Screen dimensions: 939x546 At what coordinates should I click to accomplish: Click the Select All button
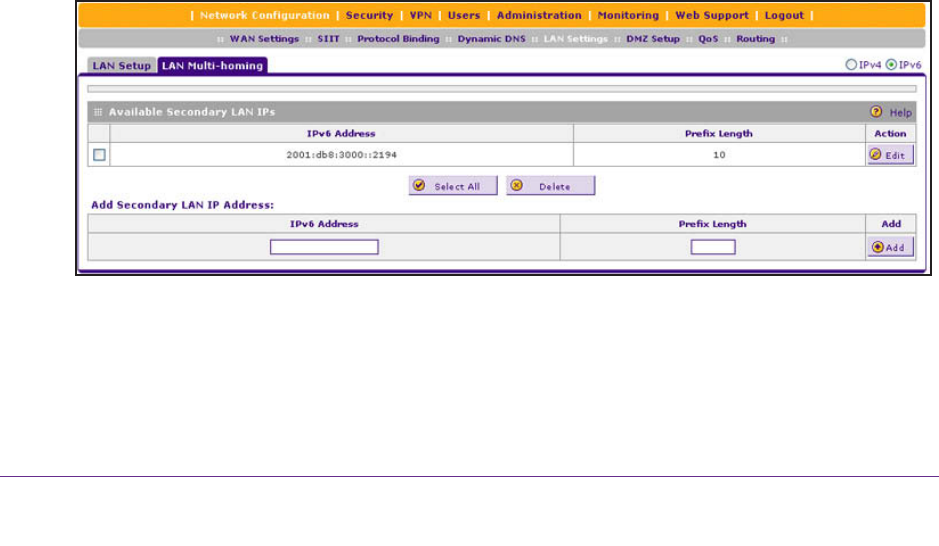pyautogui.click(x=453, y=186)
